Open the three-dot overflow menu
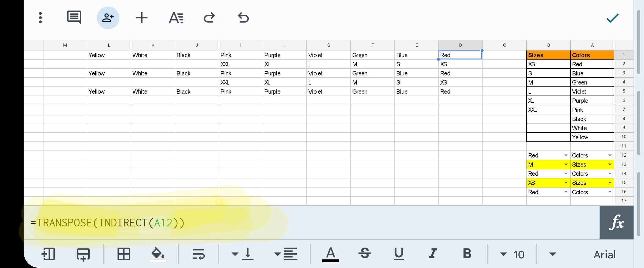 [40, 17]
